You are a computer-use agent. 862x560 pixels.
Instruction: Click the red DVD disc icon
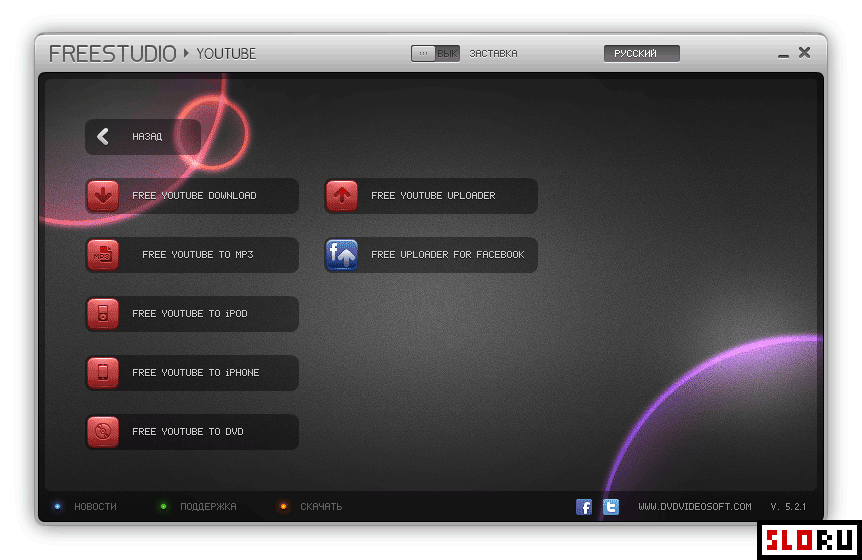pyautogui.click(x=103, y=431)
